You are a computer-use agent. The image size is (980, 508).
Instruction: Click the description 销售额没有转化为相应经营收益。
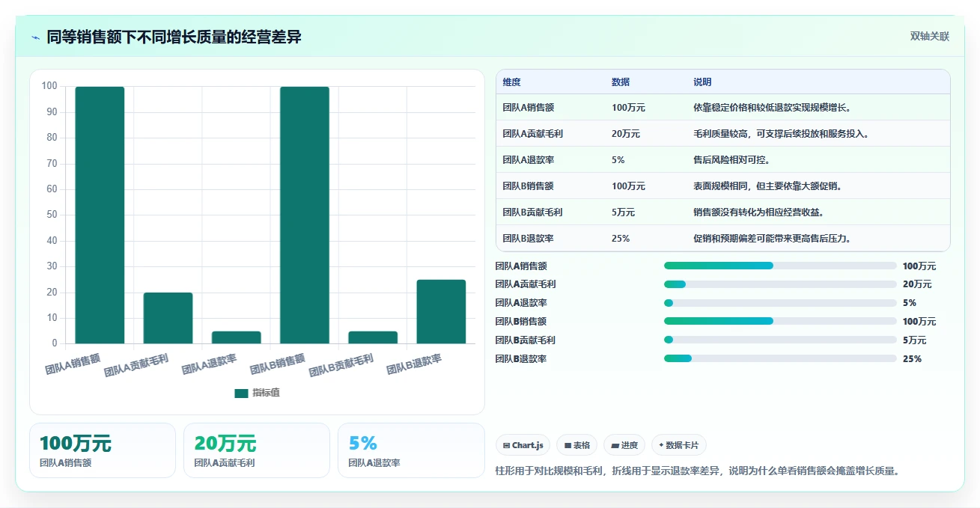759,212
